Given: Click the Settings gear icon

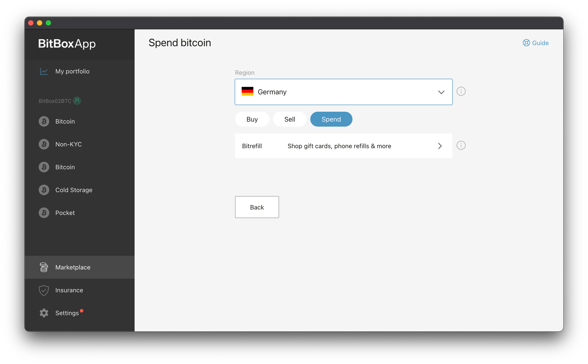Looking at the screenshot, I should point(44,313).
